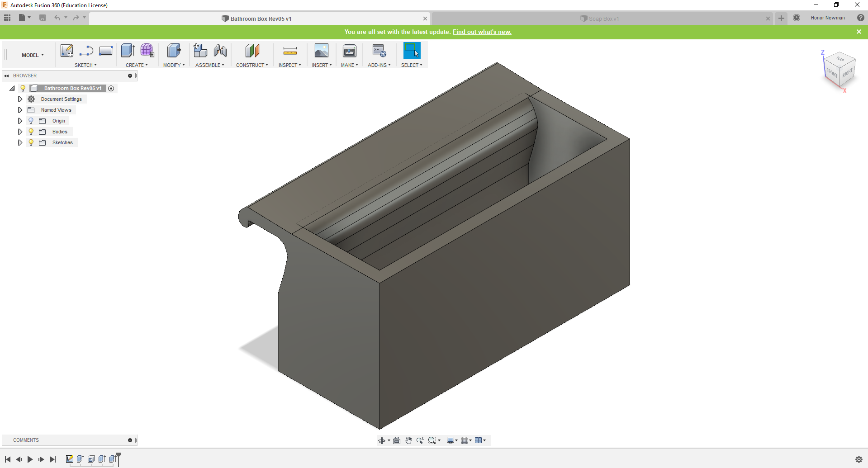Open the INSPECT menu
The image size is (868, 468).
coord(289,65)
